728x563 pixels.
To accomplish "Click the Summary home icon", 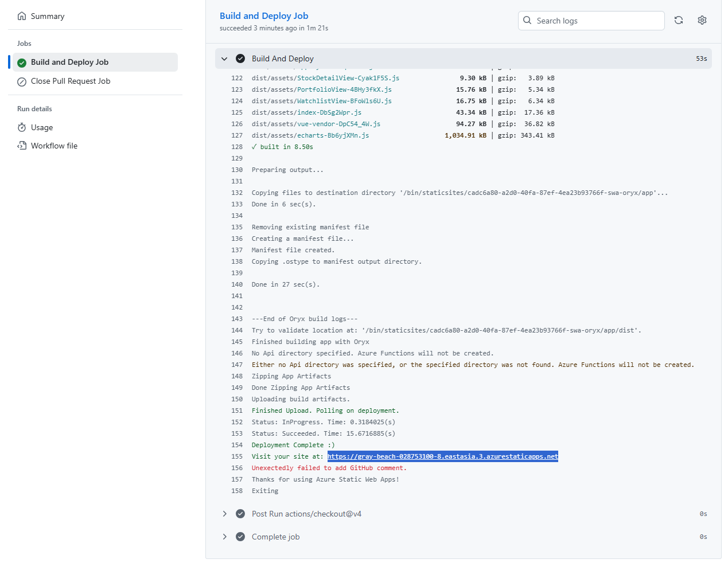I will [x=22, y=16].
